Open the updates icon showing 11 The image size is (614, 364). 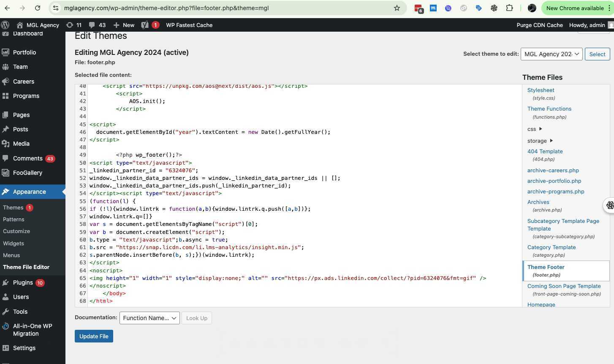(74, 25)
